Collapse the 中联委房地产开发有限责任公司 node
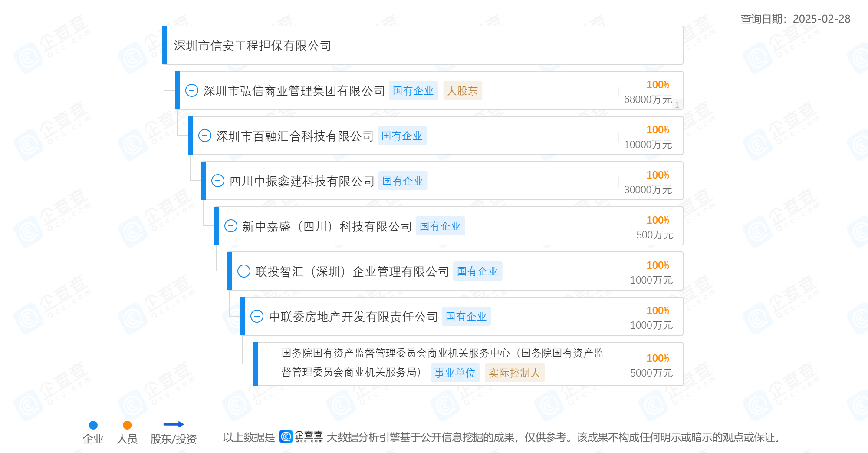This screenshot has width=868, height=453. 256,316
